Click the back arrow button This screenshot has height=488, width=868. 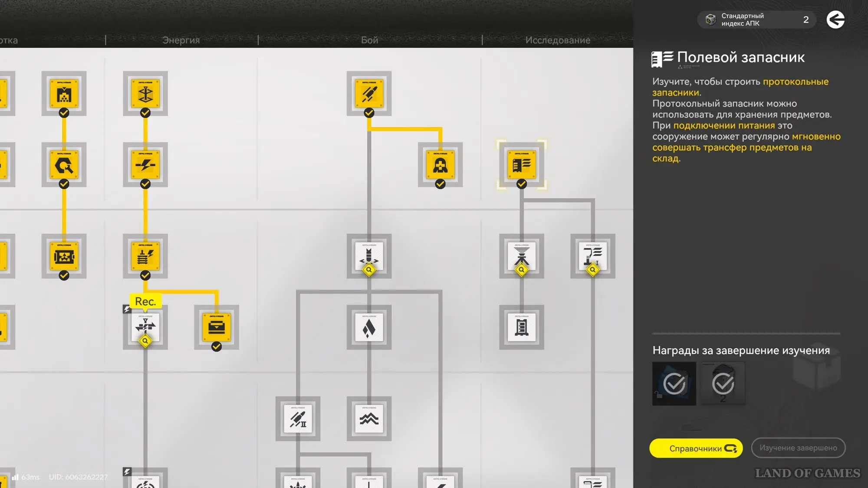[x=835, y=20]
